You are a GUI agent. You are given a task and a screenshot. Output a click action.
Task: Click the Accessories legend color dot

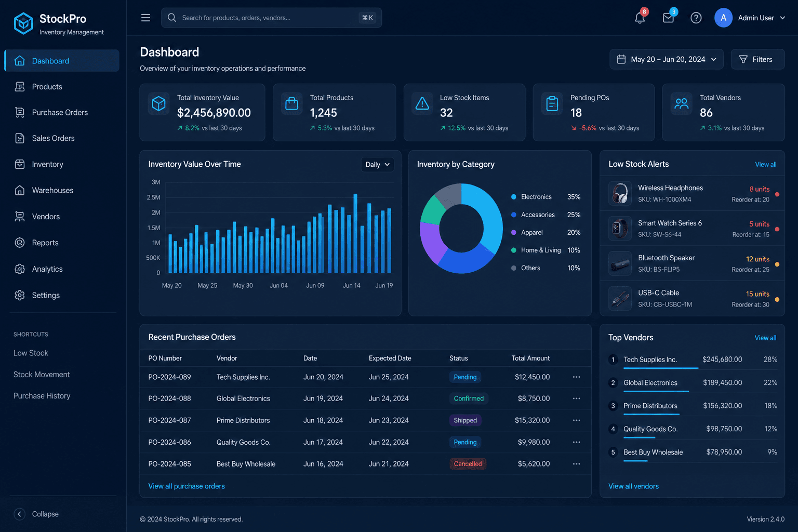[514, 215]
